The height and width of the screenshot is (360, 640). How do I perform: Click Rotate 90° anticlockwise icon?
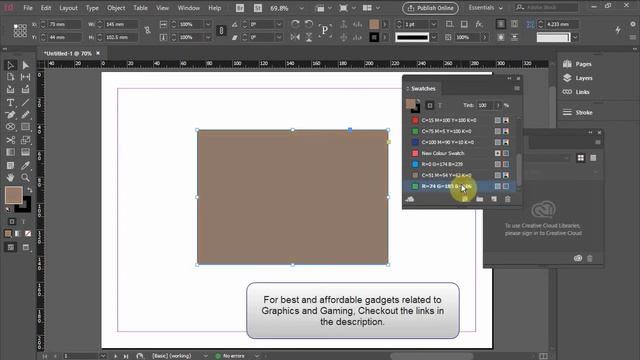point(309,24)
